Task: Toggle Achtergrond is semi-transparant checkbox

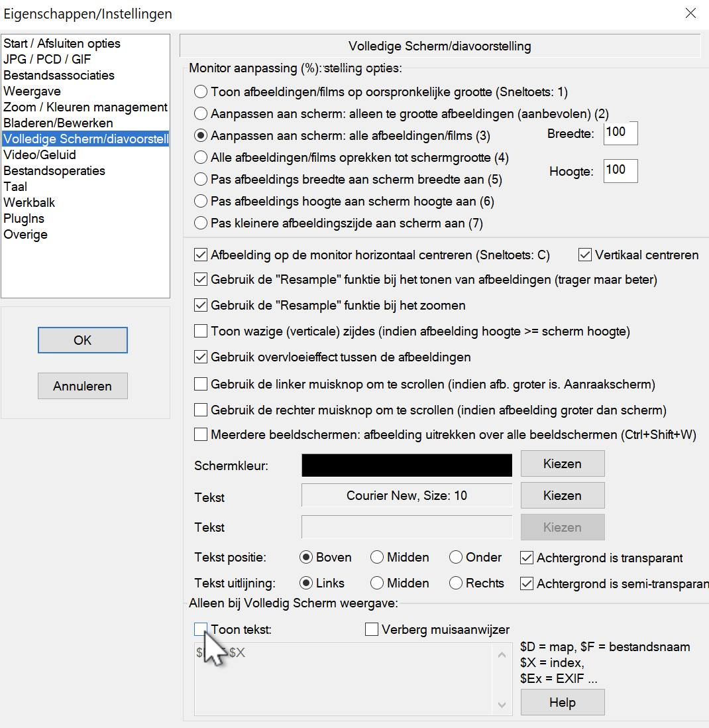Action: tap(527, 583)
